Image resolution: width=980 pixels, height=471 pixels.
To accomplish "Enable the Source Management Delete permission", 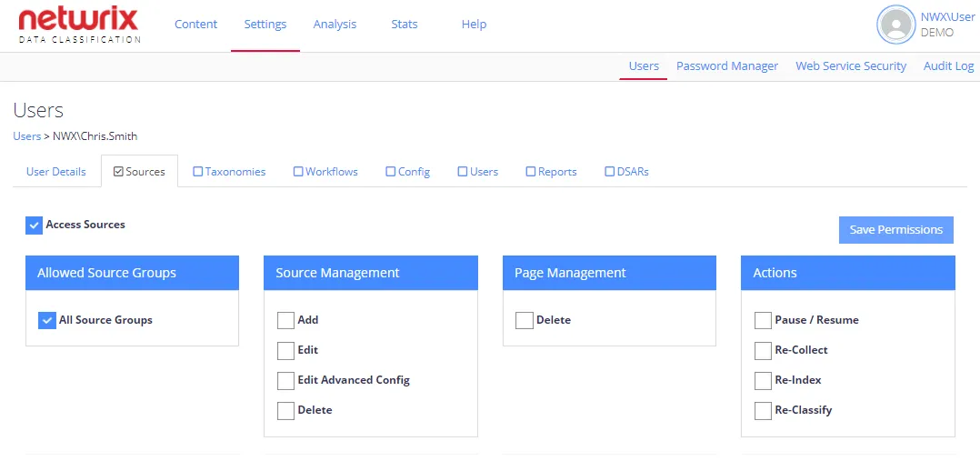I will 285,410.
